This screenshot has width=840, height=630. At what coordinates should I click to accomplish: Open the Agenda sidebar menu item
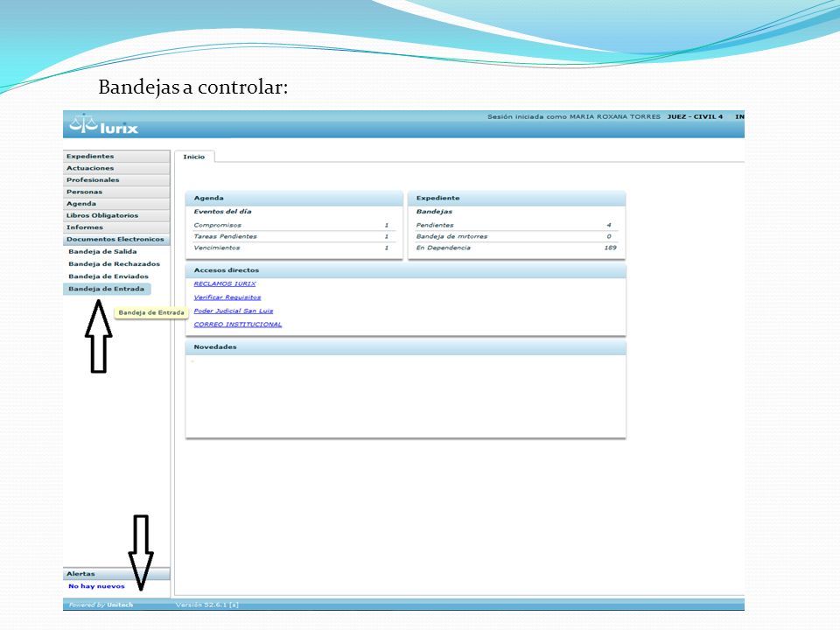point(116,203)
